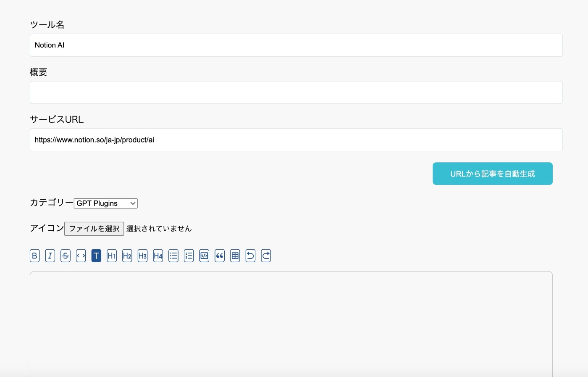The image size is (588, 377).
Task: Click the 選択されていません file status text
Action: 159,229
